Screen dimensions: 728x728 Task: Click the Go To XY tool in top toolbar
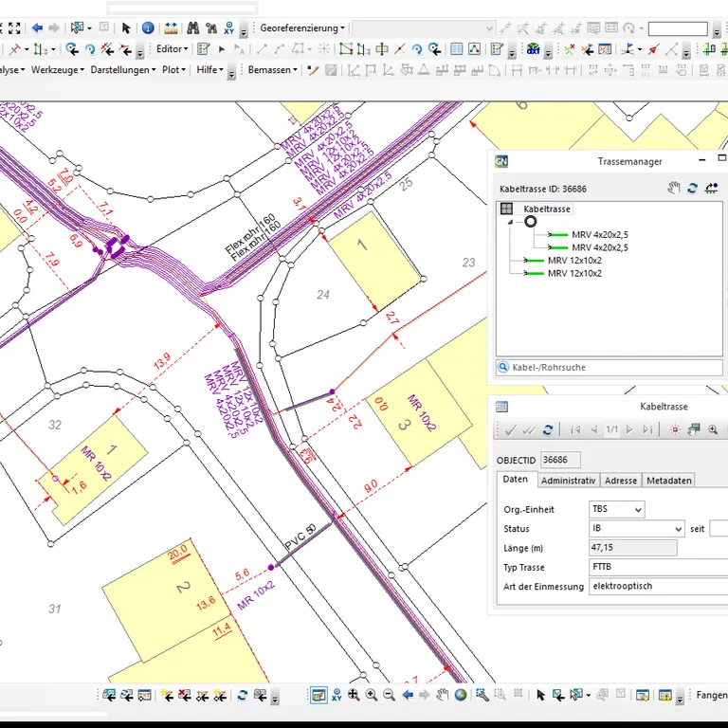click(x=228, y=28)
